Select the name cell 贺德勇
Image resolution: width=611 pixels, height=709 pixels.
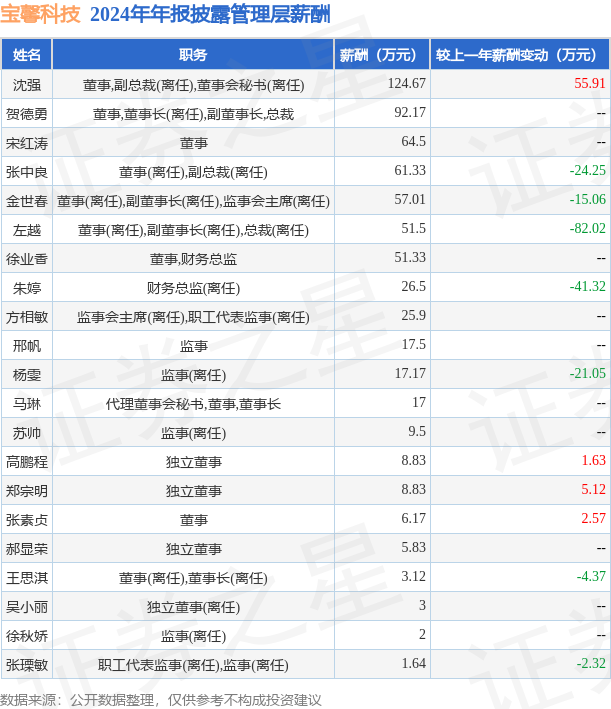pyautogui.click(x=27, y=113)
